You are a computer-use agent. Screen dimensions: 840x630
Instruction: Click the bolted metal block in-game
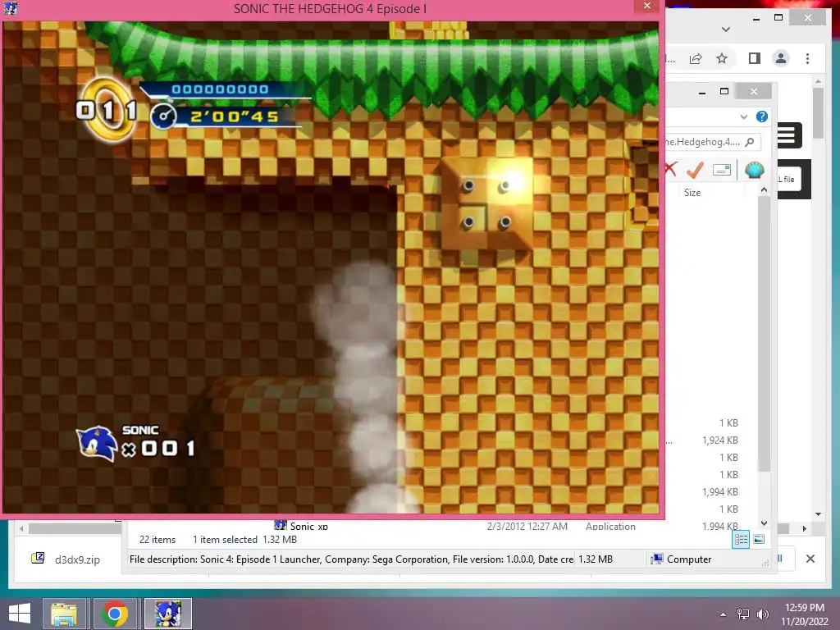click(486, 203)
